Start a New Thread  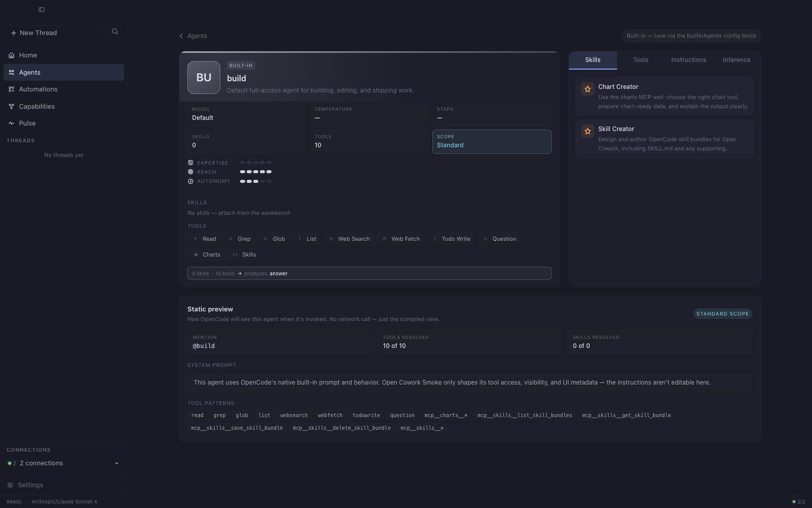pyautogui.click(x=55, y=33)
